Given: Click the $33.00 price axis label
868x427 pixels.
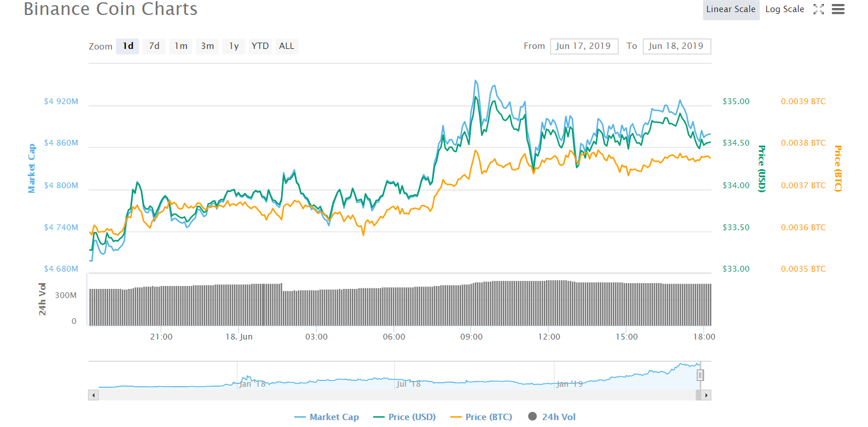Looking at the screenshot, I should coord(736,269).
